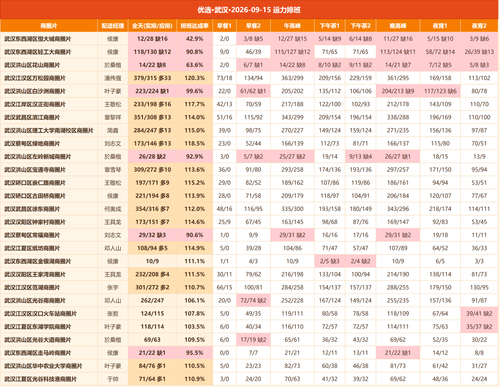Screen dimensions: 500x387
Task: Select the 晚高峰 column header
Action: tap(398, 26)
